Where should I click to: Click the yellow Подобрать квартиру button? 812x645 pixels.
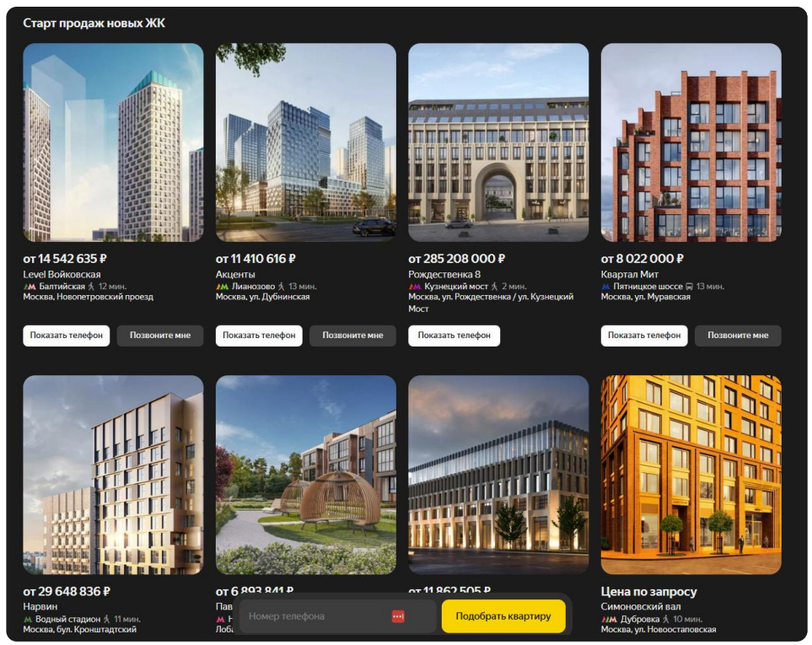pyautogui.click(x=503, y=616)
